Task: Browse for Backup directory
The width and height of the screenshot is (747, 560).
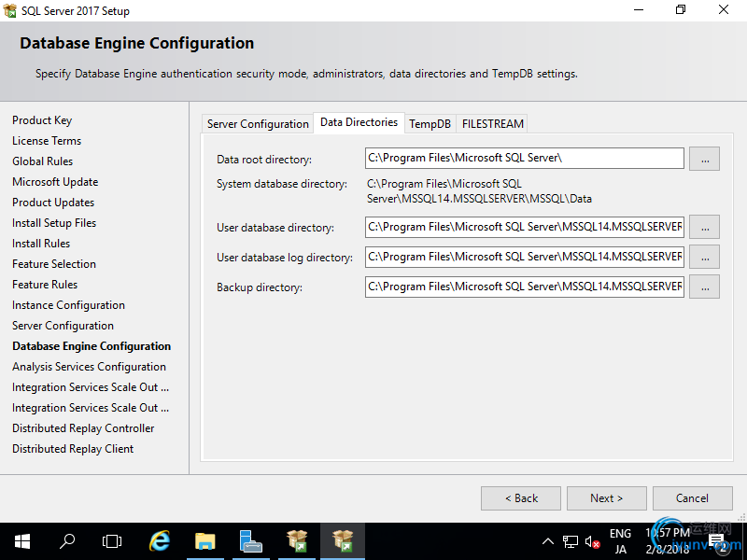Action: point(705,287)
